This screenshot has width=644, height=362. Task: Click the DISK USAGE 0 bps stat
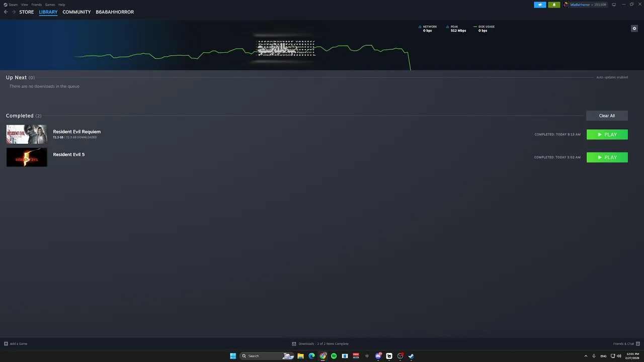tap(484, 29)
